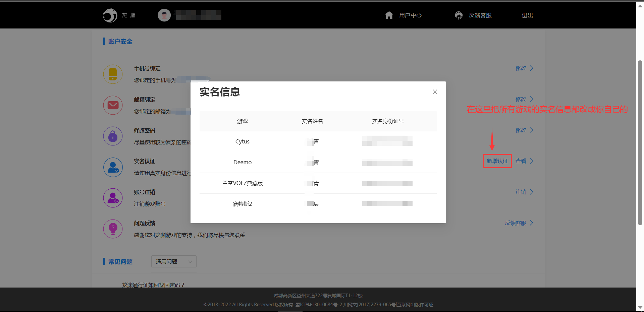Click the page's vertical scrollbar thumb
The image size is (644, 312).
(x=640, y=143)
